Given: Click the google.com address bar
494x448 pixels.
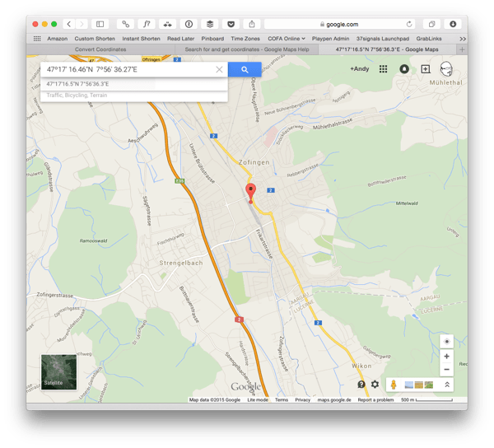Looking at the screenshot, I should point(339,24).
